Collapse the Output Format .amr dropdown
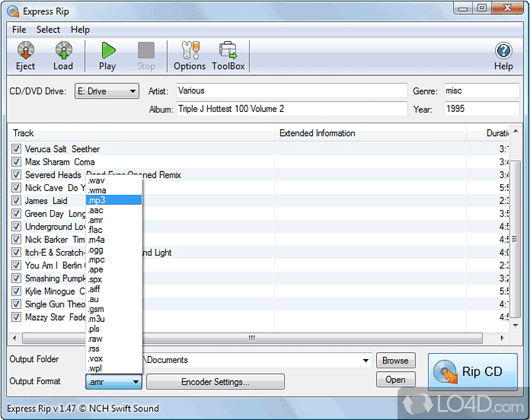 (113, 382)
